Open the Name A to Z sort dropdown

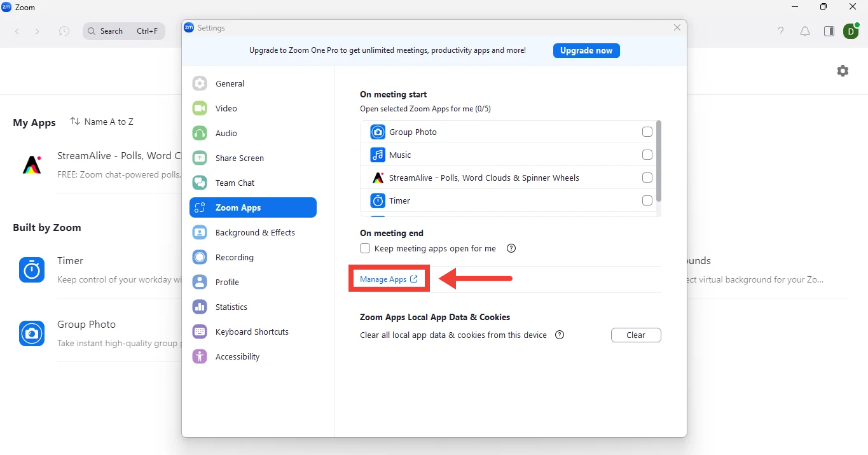pyautogui.click(x=102, y=122)
